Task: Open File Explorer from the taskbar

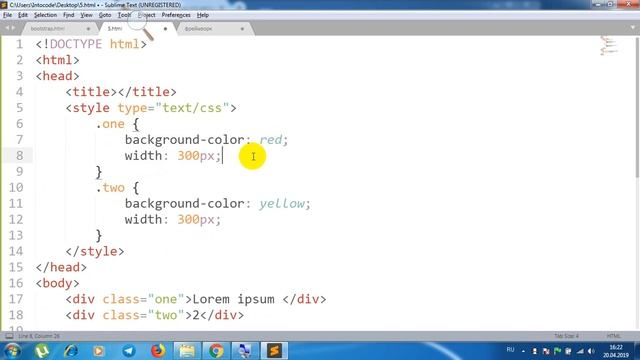Action: (x=187, y=351)
